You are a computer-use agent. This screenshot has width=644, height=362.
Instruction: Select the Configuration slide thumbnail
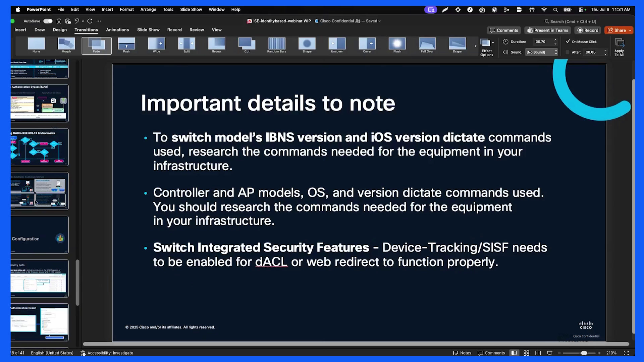40,235
